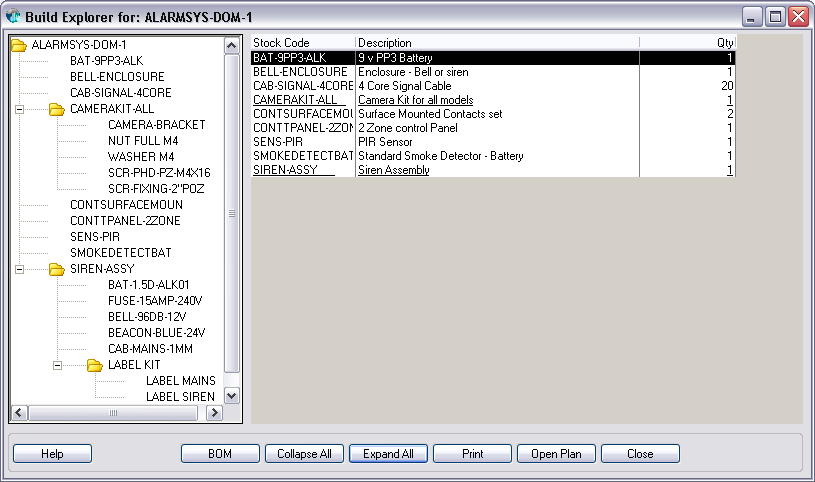
Task: Open 'Siren Assembly' description link
Action: click(393, 170)
